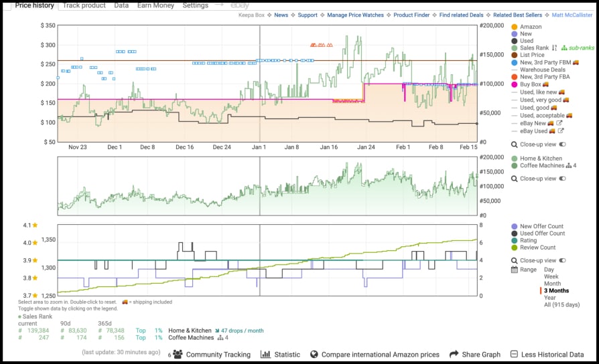Click the blue New, 3rd Party FBM swatch
This screenshot has width=599, height=364.
514,62
